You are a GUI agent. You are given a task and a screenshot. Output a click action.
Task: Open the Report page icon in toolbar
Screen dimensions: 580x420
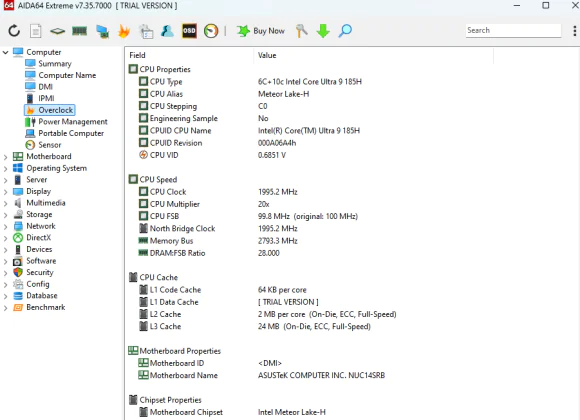pos(36,31)
